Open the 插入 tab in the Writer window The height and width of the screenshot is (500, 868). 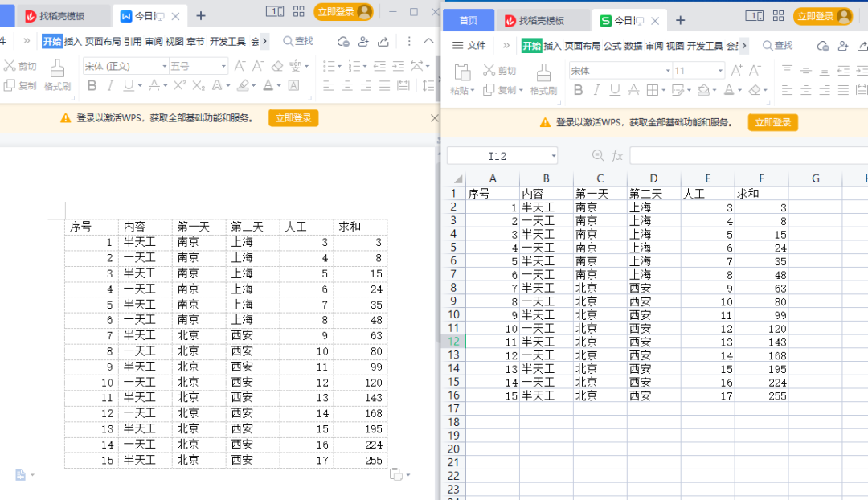[72, 42]
